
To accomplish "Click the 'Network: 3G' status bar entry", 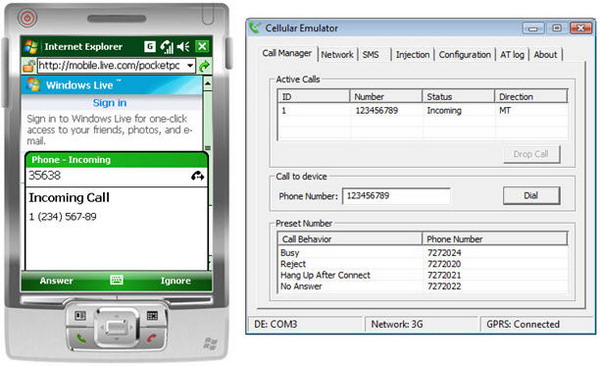I will coord(422,324).
